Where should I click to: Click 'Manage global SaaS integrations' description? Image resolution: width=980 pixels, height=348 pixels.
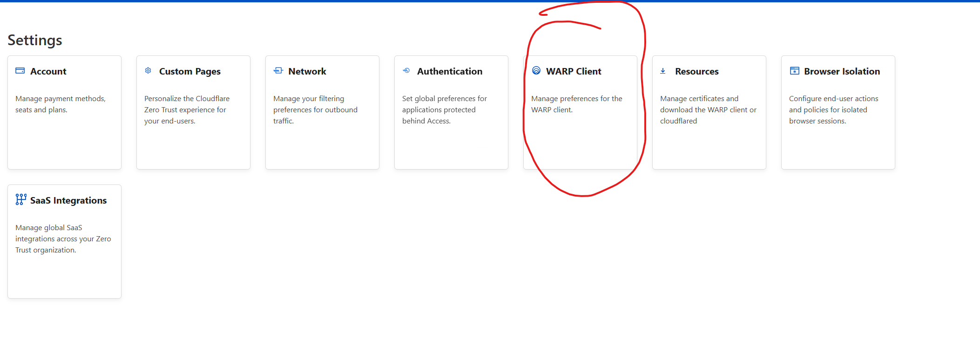click(x=63, y=239)
